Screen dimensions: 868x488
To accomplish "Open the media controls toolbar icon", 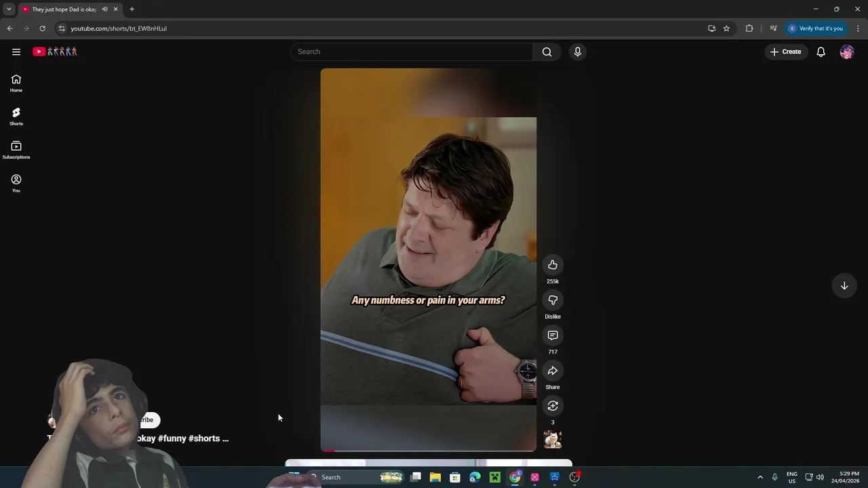I will (773, 28).
